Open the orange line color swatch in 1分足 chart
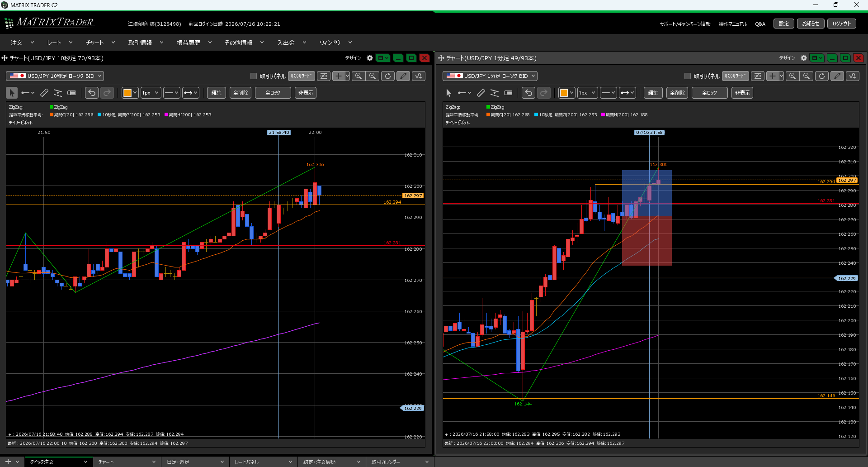Viewport: 868px width, 467px height. click(x=567, y=93)
